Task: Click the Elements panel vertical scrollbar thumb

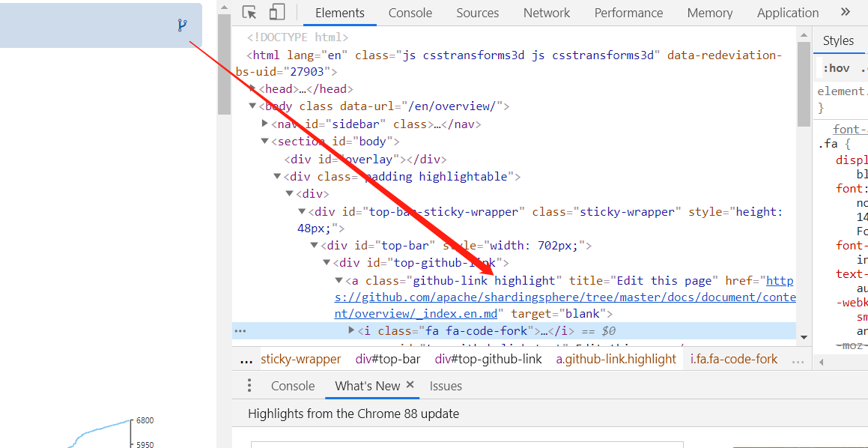Action: 804,84
